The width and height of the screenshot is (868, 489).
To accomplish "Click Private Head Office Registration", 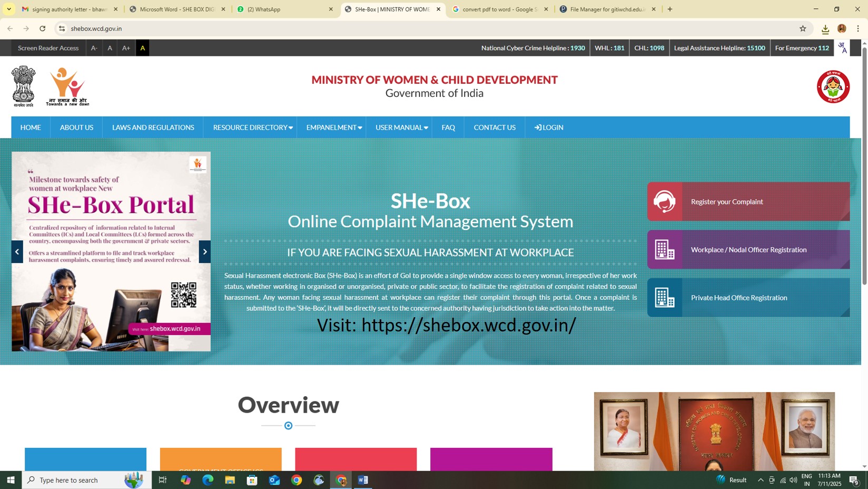I will [x=748, y=298].
